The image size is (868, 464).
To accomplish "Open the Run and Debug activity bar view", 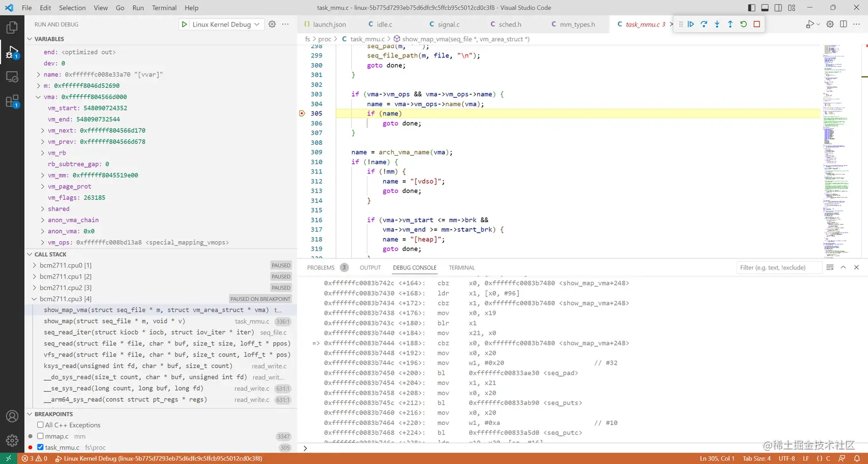I will (12, 51).
